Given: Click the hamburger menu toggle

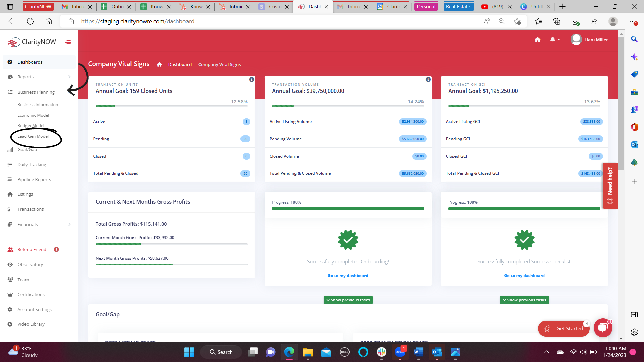Looking at the screenshot, I should coord(68,41).
